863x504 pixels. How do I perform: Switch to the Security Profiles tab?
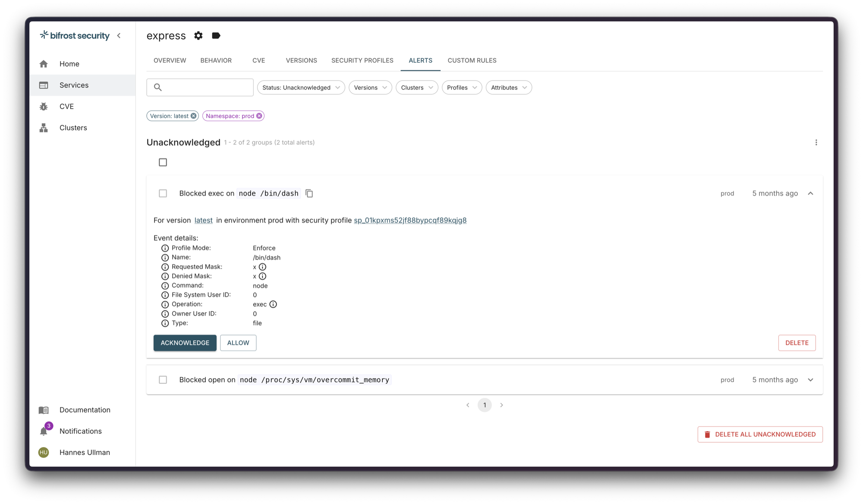click(x=362, y=60)
